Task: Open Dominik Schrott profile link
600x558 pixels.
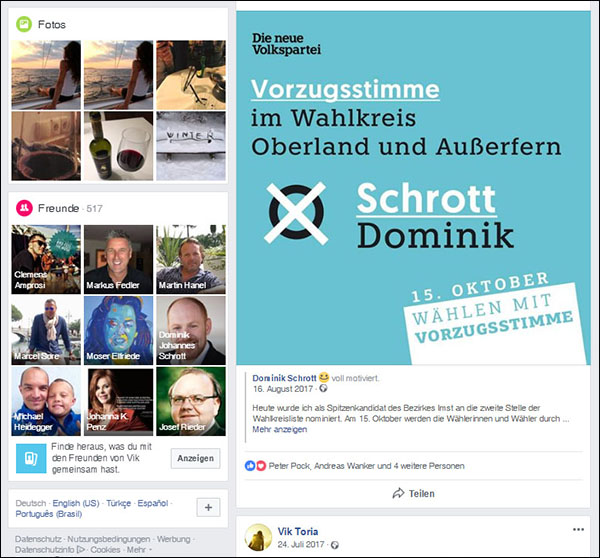Action: [284, 378]
